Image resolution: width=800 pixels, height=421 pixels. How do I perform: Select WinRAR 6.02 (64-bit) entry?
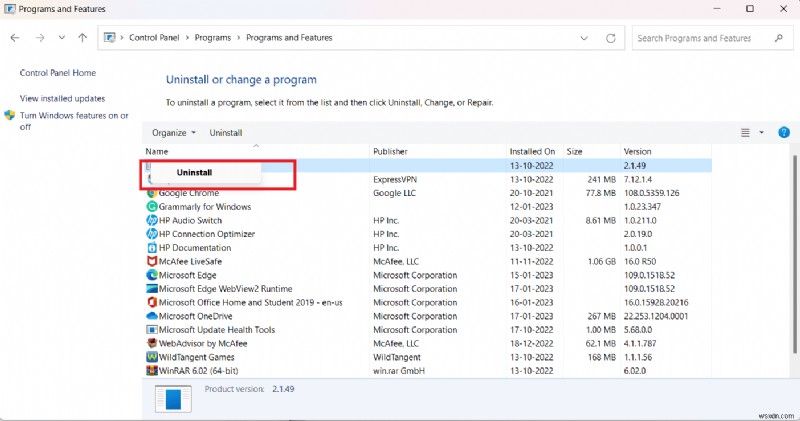(x=198, y=371)
